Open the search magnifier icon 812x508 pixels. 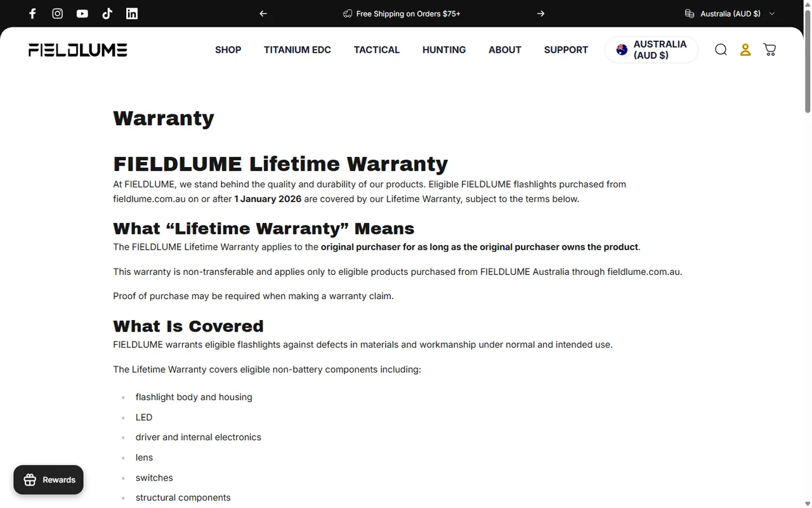pos(721,50)
